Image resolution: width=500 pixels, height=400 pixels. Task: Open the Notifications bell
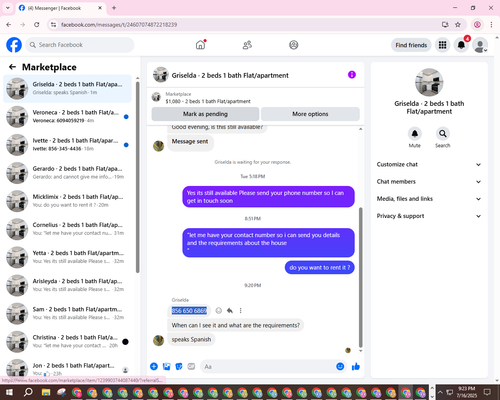point(461,45)
